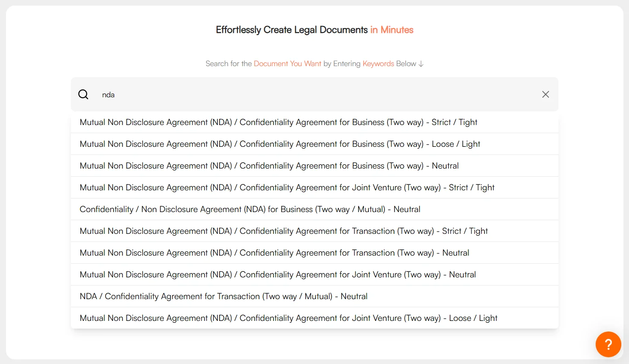Click the magnifying glass search icon
The width and height of the screenshot is (629, 364).
click(x=83, y=94)
